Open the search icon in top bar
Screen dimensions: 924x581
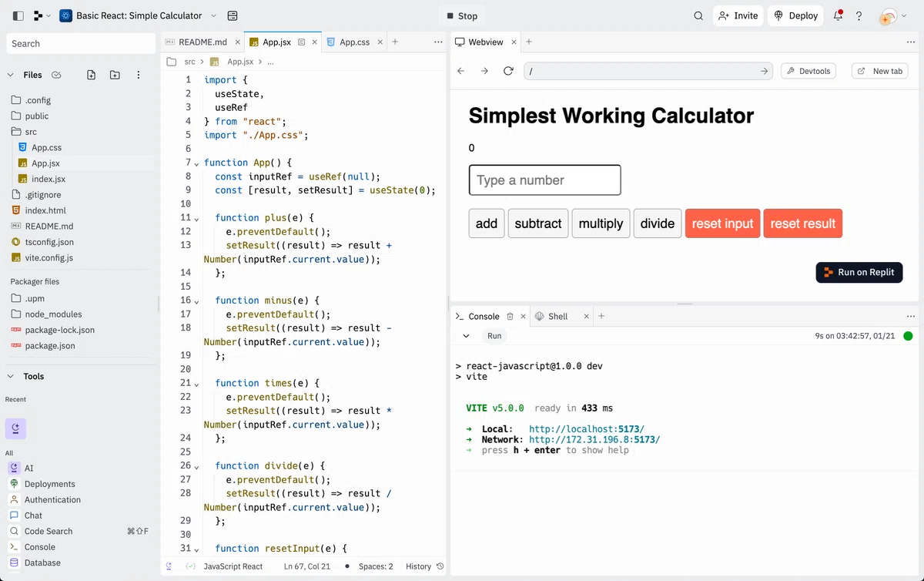click(698, 15)
